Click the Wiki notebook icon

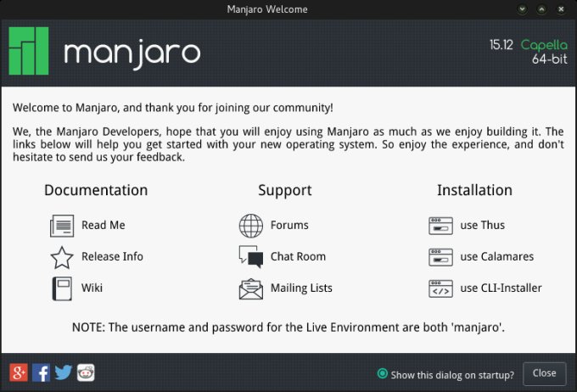(62, 288)
